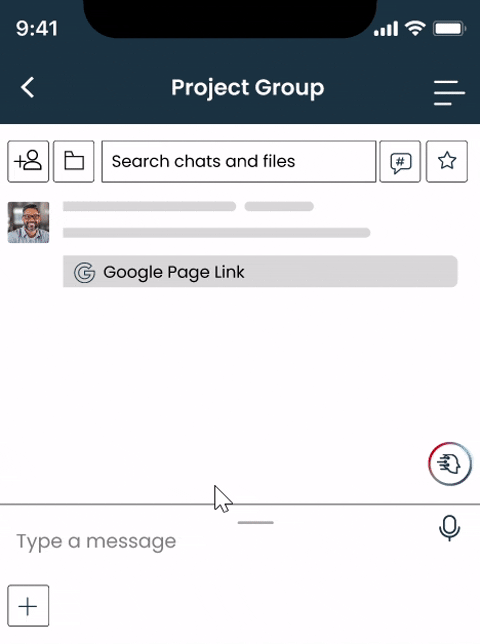480x644 pixels.
Task: Open the floating AI assistant head icon
Action: [450, 464]
